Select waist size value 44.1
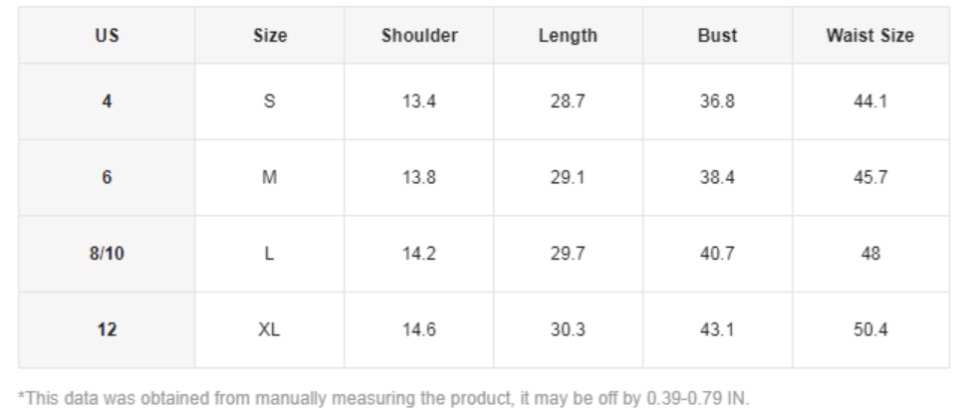The image size is (980, 409). 869,102
